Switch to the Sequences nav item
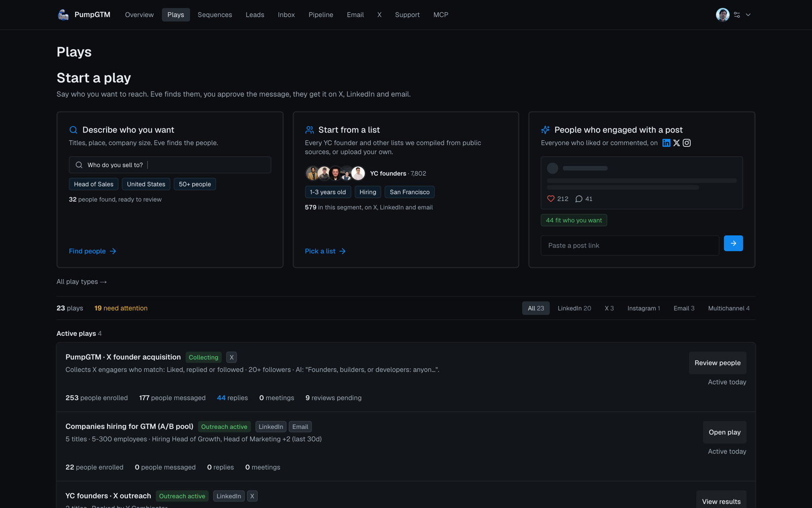 pos(215,15)
